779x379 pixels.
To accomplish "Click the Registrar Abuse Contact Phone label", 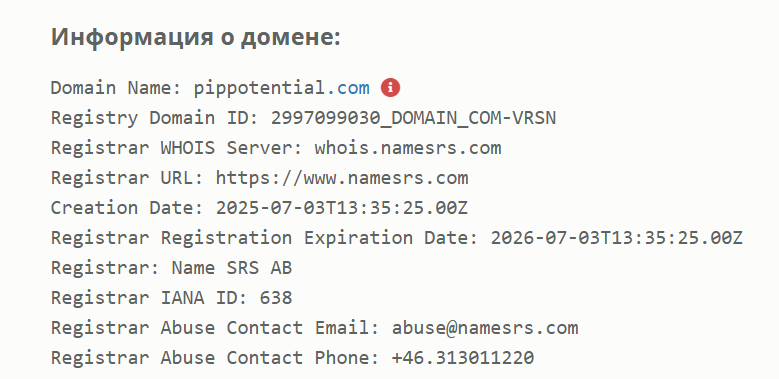I will click(x=216, y=358).
